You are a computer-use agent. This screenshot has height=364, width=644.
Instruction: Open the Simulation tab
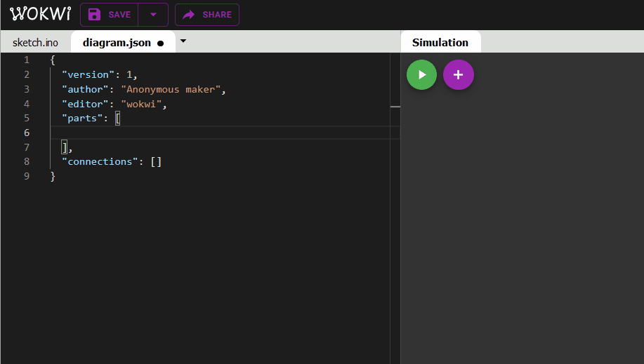click(440, 42)
